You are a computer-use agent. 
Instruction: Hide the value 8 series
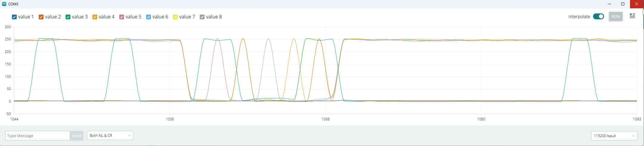point(202,17)
